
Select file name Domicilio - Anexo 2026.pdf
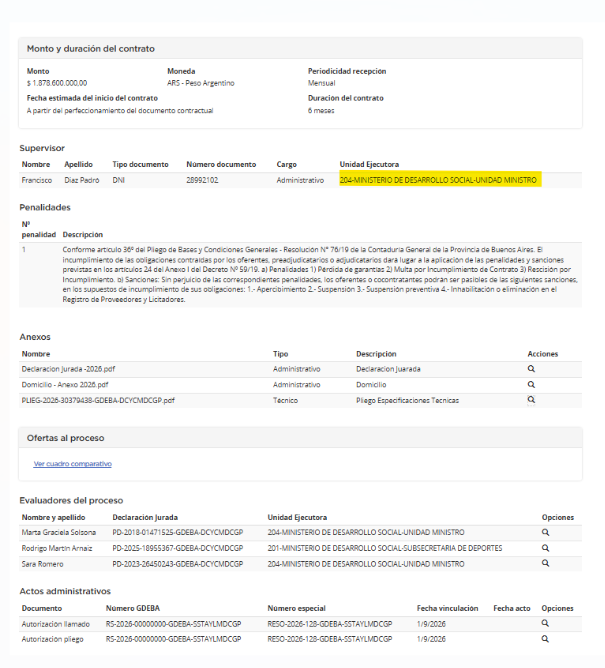point(65,385)
